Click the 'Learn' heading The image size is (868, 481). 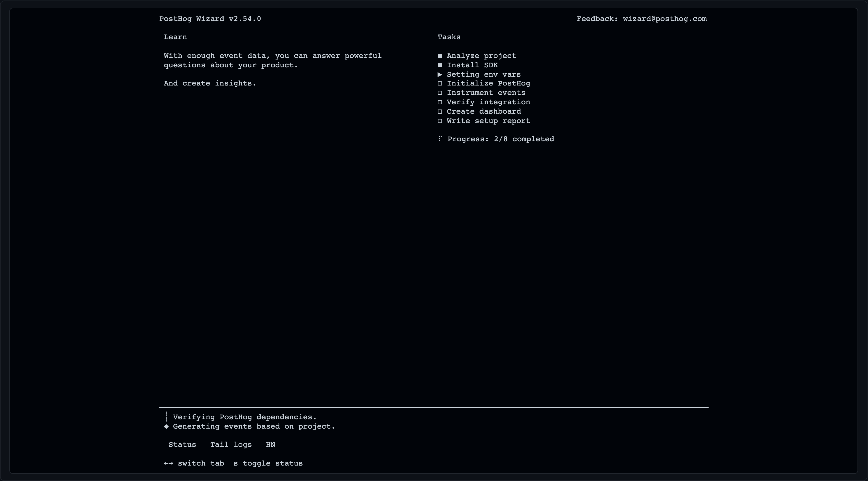click(x=175, y=37)
